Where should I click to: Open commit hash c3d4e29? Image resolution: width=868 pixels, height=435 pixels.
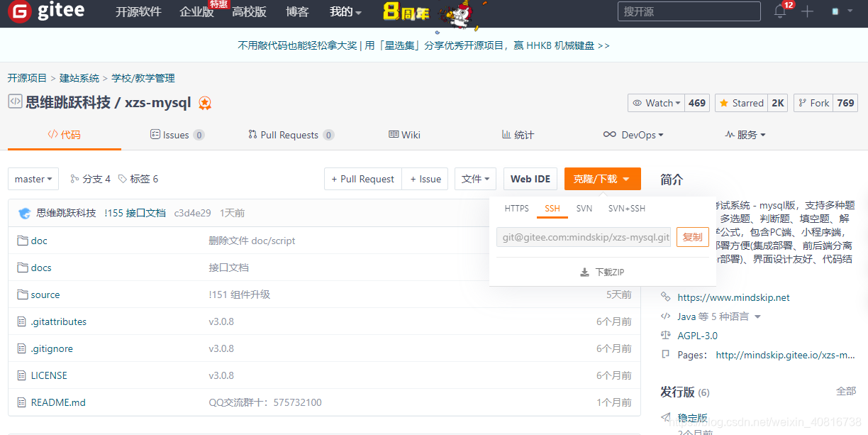(192, 213)
